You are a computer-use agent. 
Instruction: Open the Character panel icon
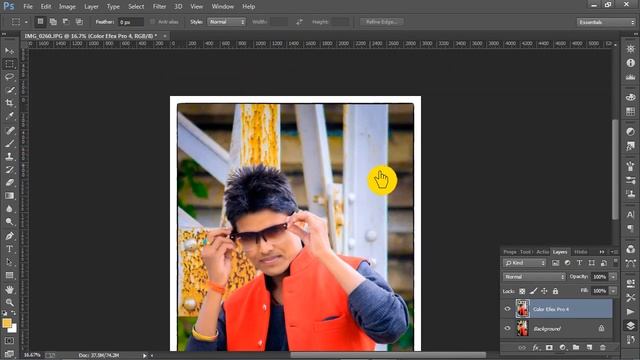pyautogui.click(x=631, y=214)
